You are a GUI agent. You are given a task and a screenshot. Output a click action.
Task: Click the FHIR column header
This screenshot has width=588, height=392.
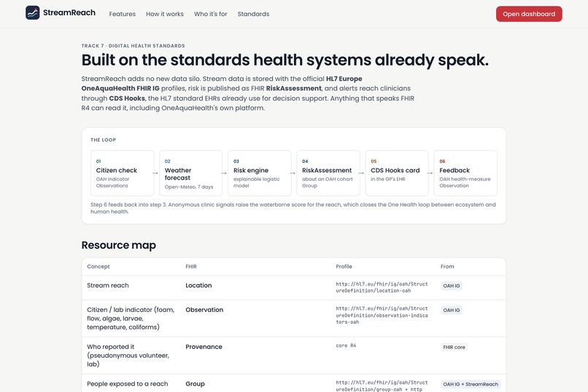191,266
